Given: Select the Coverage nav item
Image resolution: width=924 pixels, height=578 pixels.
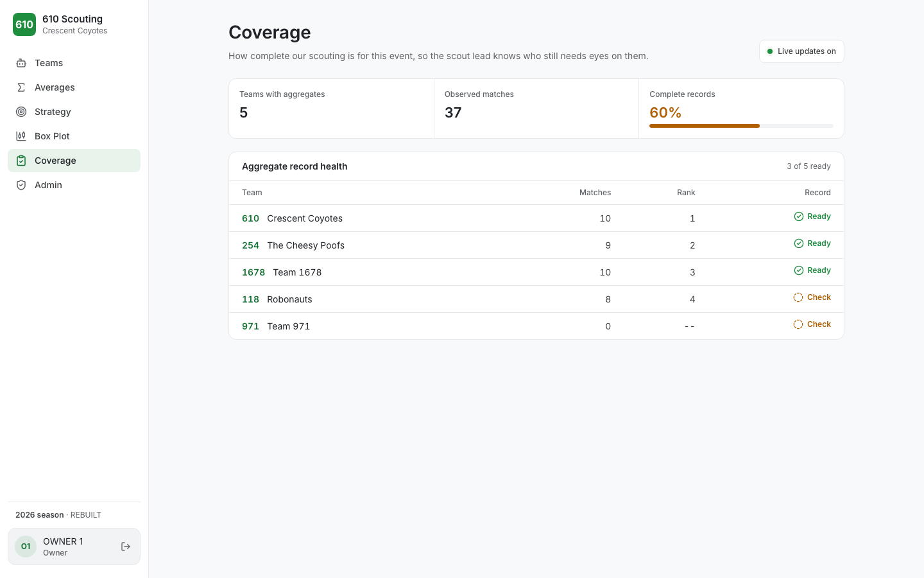Looking at the screenshot, I should (74, 161).
